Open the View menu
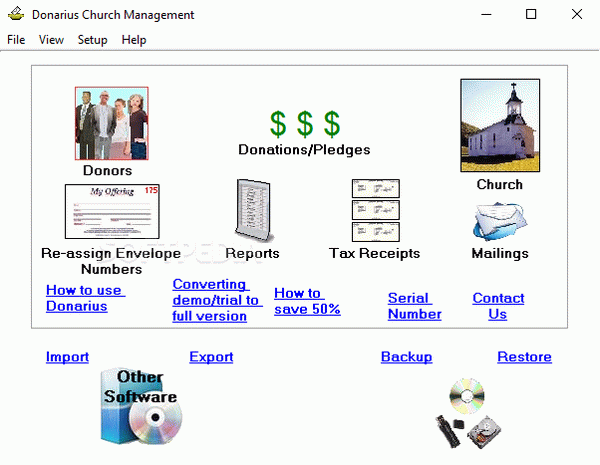 click(51, 40)
